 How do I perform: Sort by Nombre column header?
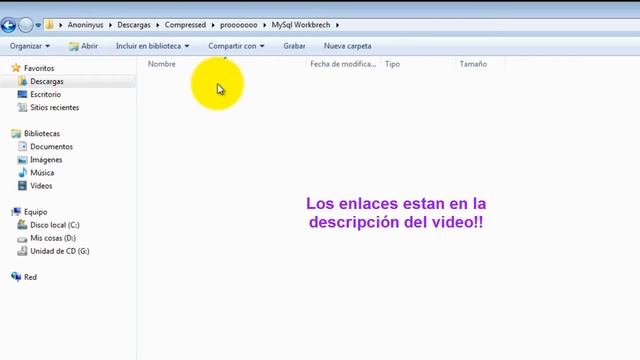point(162,64)
